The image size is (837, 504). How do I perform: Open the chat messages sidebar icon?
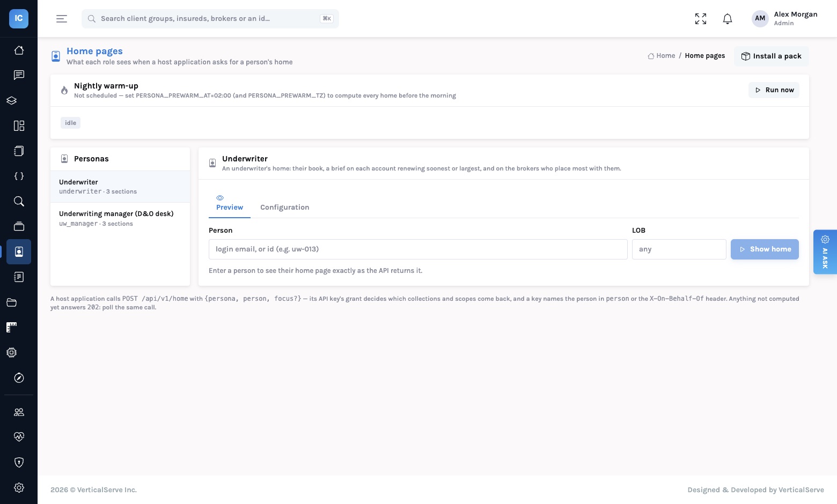click(x=19, y=75)
